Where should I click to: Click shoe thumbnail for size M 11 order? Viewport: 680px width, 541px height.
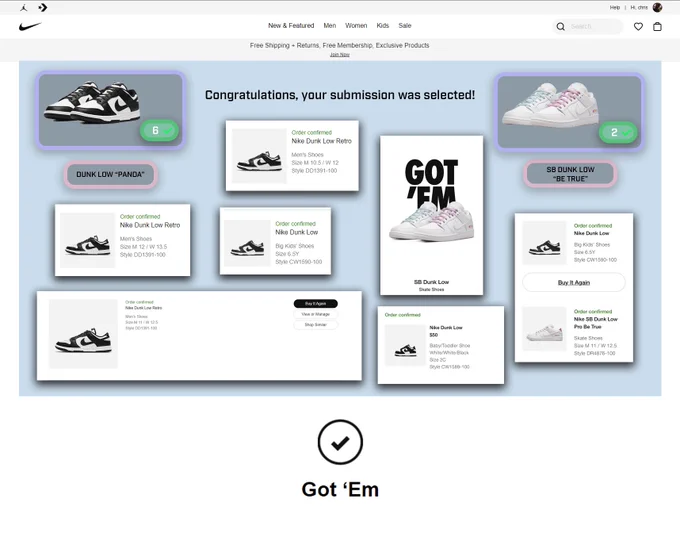(83, 334)
